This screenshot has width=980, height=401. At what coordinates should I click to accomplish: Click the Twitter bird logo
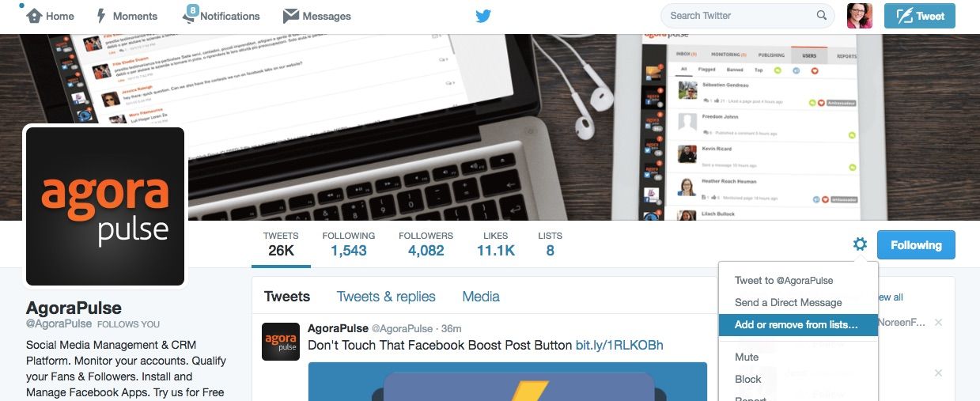coord(483,16)
